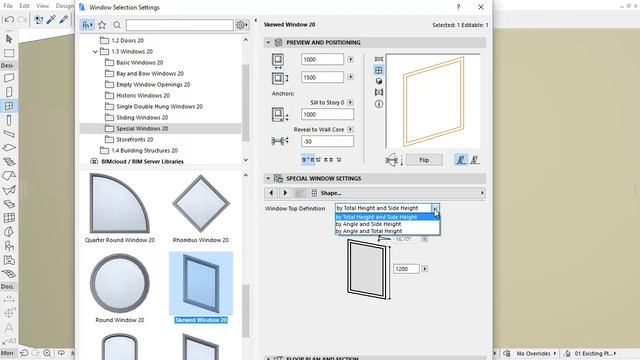Show the preview picture view icon
Screen dimensions: 640x360
pyautogui.click(x=379, y=92)
